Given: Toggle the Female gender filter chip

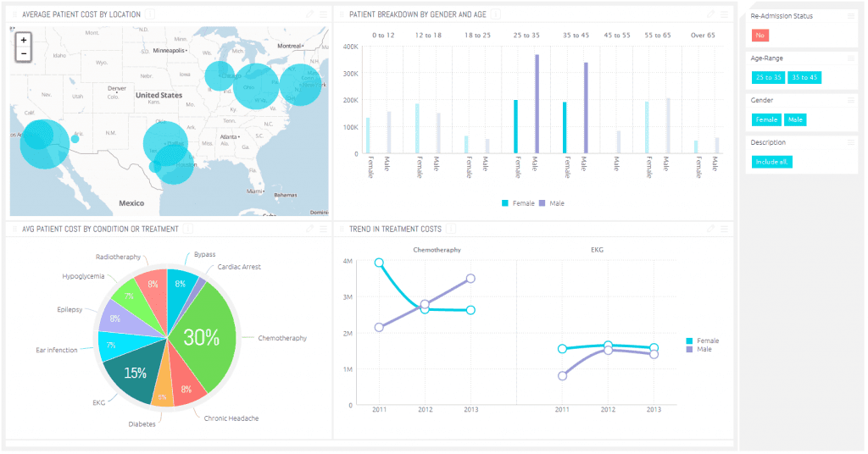Looking at the screenshot, I should (765, 119).
